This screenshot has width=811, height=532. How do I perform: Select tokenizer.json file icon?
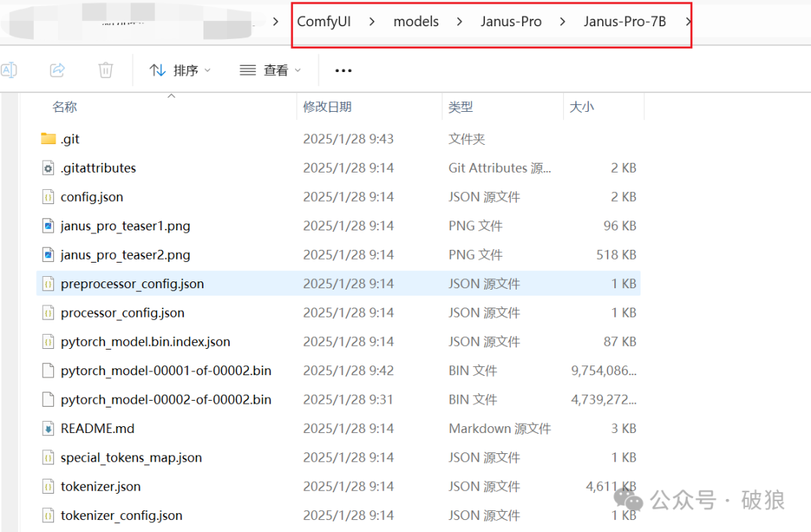point(48,486)
